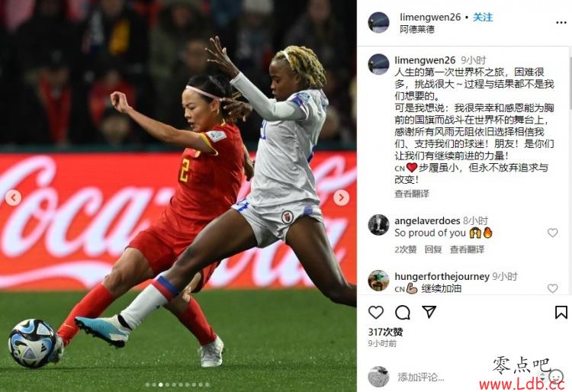Share post using paper plane icon
Screen dimensions: 572x392
click(429, 312)
